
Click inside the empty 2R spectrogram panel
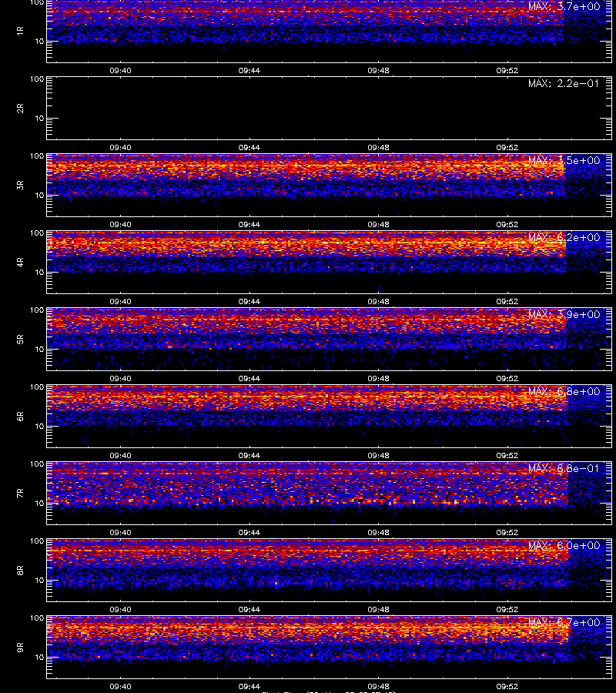(329, 109)
